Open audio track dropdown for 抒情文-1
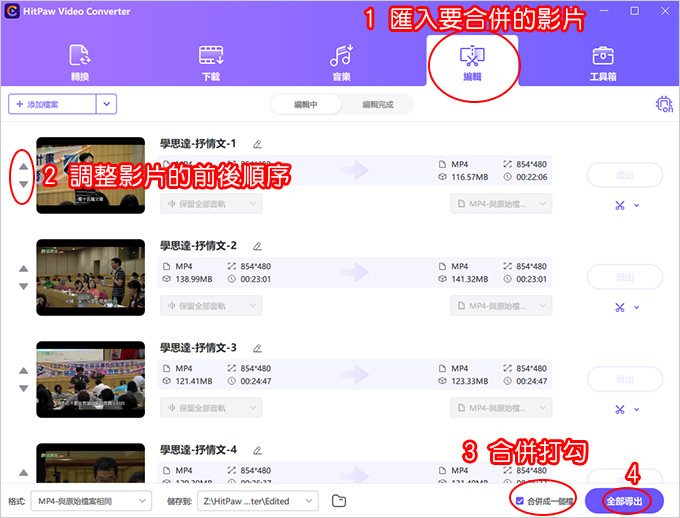The width and height of the screenshot is (680, 518). point(211,204)
